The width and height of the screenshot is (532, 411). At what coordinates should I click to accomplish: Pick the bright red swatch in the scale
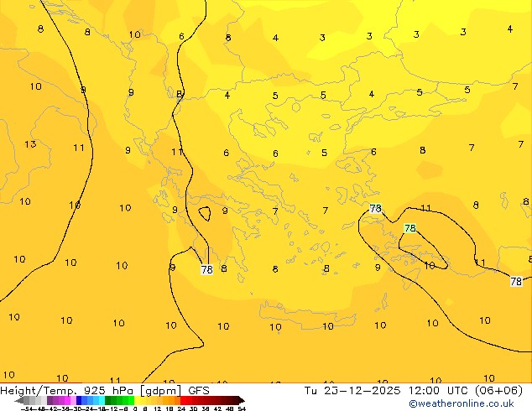[183, 400]
